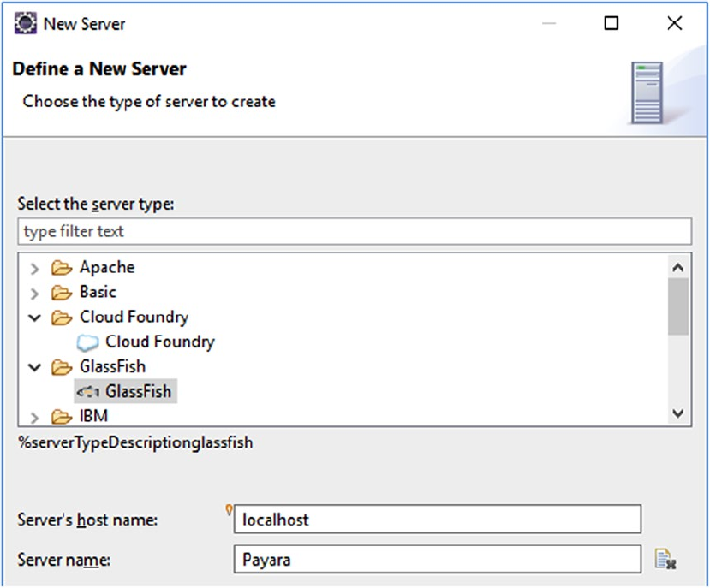This screenshot has height=588, width=710.
Task: Expand the IBM category
Action: [x=34, y=418]
